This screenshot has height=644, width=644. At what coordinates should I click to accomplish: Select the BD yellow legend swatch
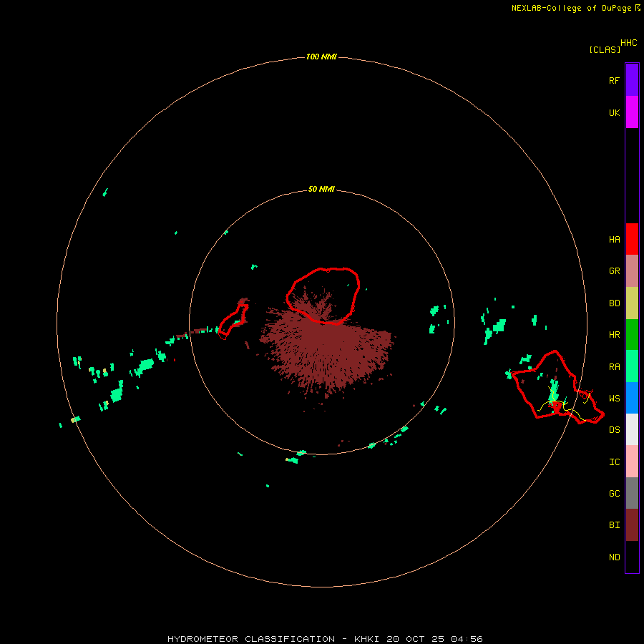pyautogui.click(x=632, y=303)
